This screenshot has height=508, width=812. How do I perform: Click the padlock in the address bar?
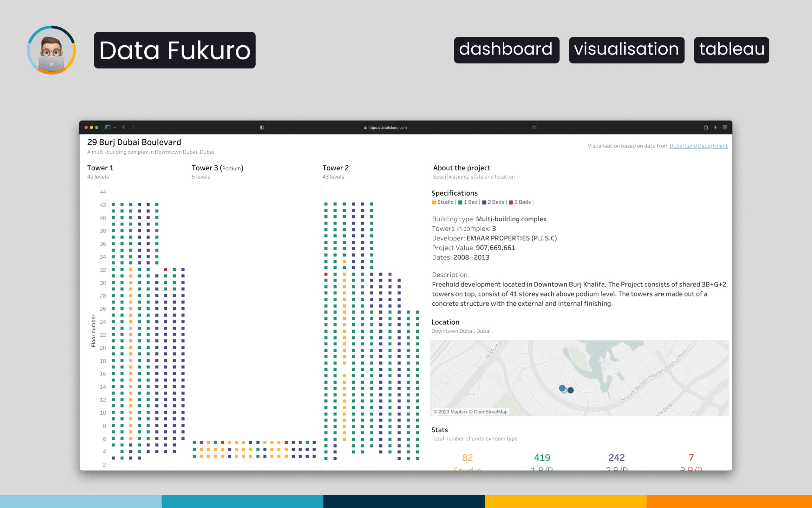(x=365, y=128)
